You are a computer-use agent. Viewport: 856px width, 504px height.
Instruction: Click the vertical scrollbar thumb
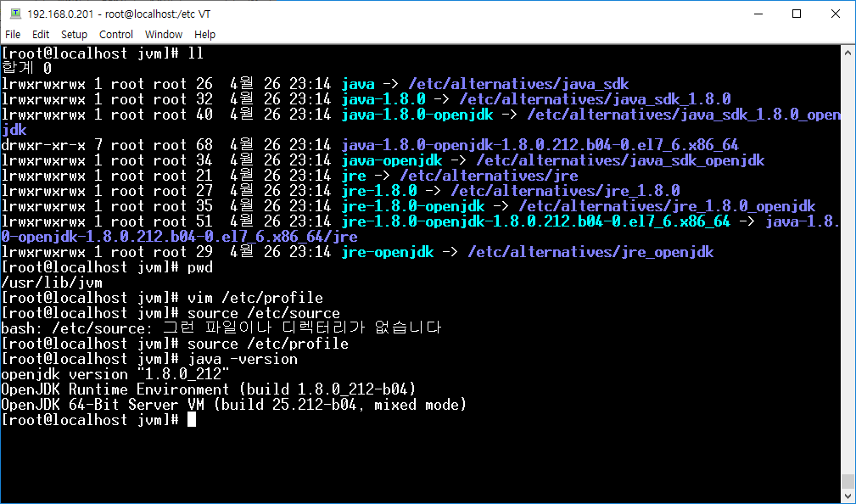848,481
